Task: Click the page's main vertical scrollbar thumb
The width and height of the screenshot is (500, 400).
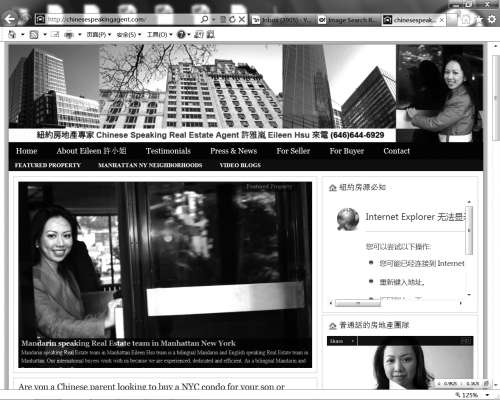Action: coord(496,98)
